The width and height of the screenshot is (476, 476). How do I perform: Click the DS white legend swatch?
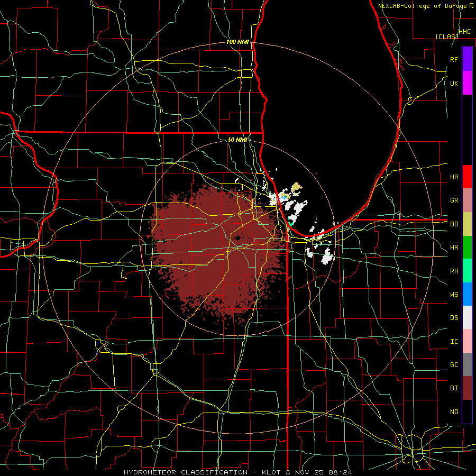pos(467,317)
